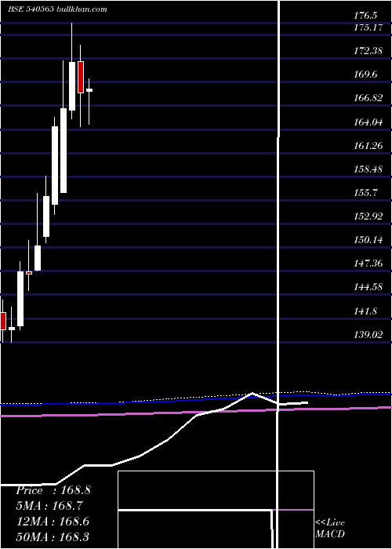Click the 164.04 price axis label
392x549 pixels.
coord(368,122)
